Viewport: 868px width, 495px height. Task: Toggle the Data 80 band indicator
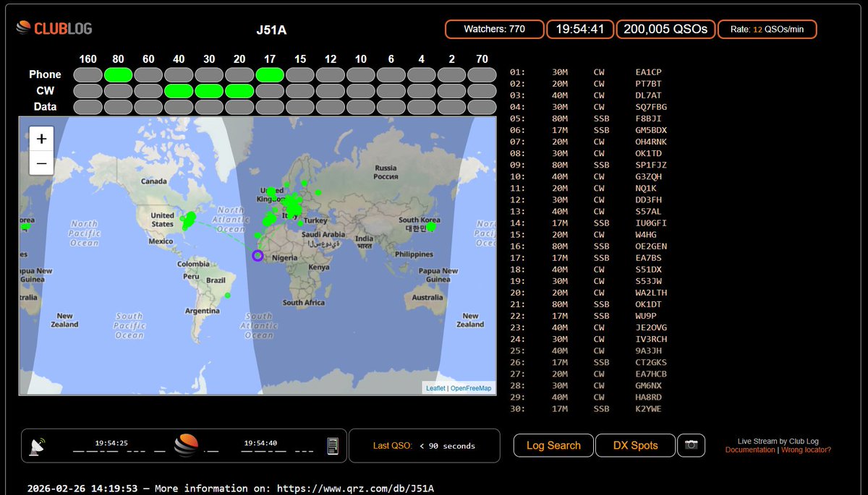click(118, 107)
